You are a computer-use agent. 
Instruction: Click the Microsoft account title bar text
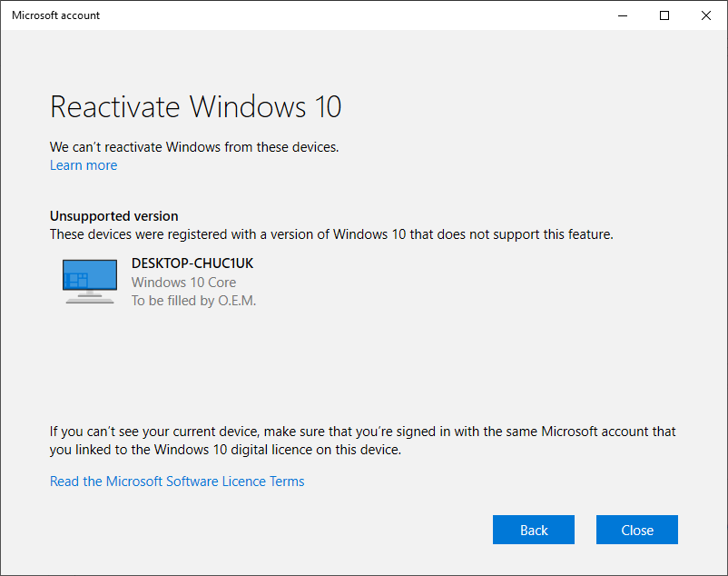[56, 15]
